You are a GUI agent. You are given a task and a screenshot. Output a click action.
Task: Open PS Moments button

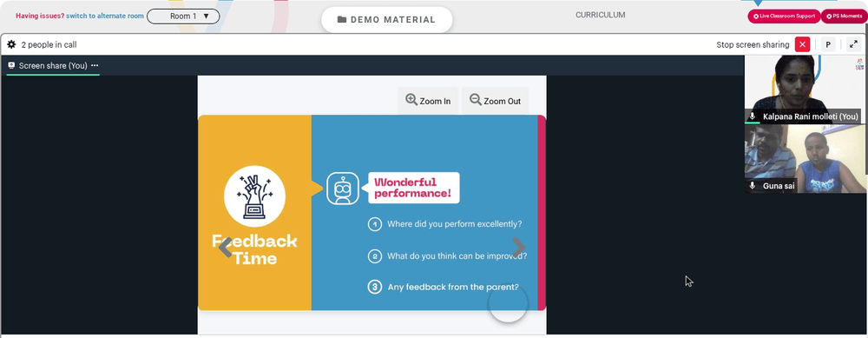click(x=844, y=16)
